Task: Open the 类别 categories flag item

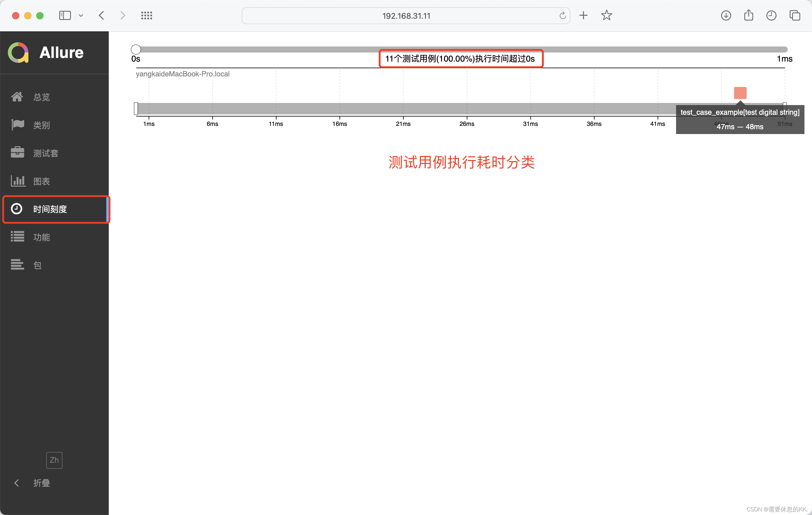Action: [x=41, y=125]
